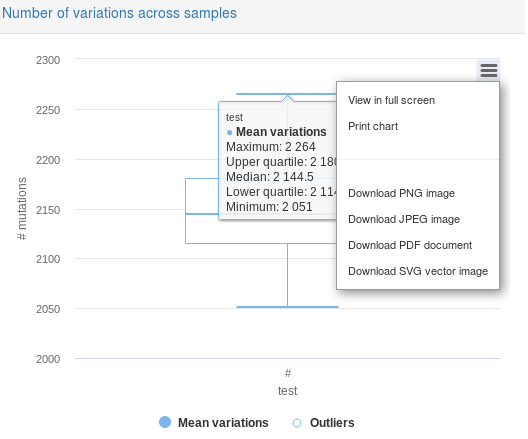Choose Print chart option
528x439 pixels.
(373, 126)
